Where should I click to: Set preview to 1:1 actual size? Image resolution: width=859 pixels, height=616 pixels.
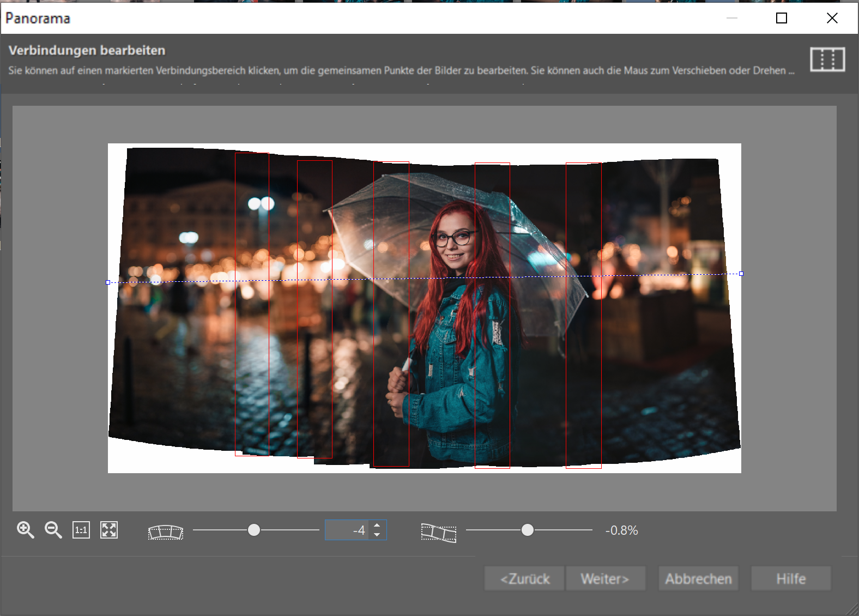pyautogui.click(x=81, y=530)
